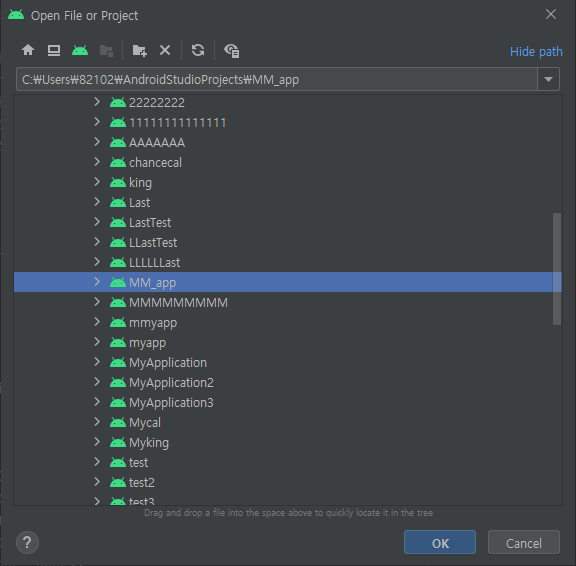The image size is (576, 566).
Task: Confirm with the OK button
Action: [x=440, y=542]
